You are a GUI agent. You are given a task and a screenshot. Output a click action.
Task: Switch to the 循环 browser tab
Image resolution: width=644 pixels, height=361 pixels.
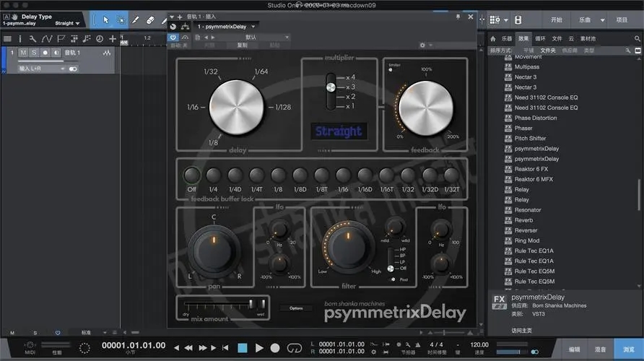(x=540, y=38)
